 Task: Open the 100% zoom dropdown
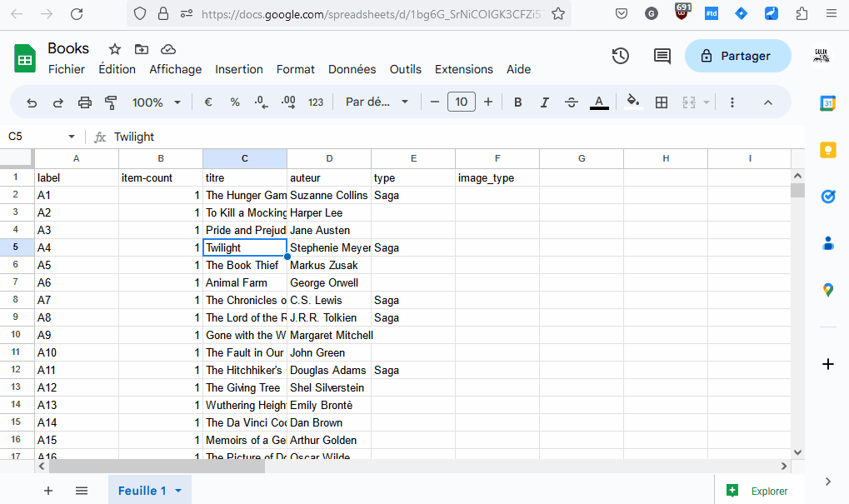pos(156,102)
